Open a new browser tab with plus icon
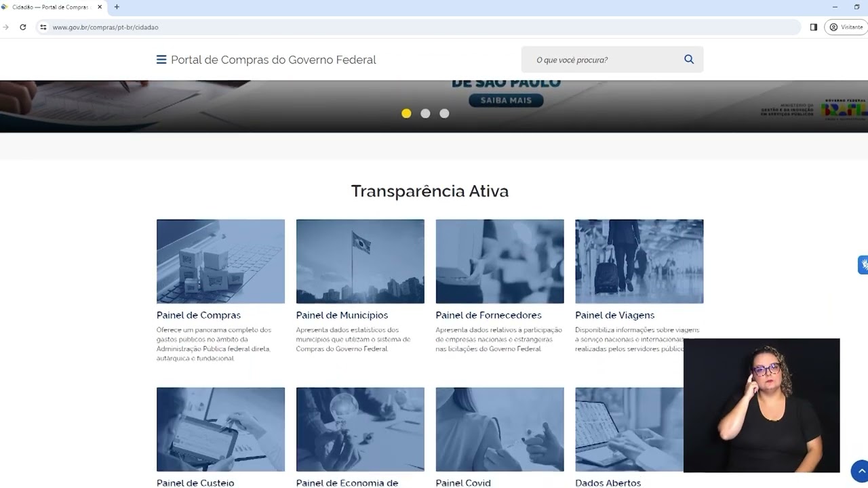Viewport: 868px width, 488px height. pos(117,7)
